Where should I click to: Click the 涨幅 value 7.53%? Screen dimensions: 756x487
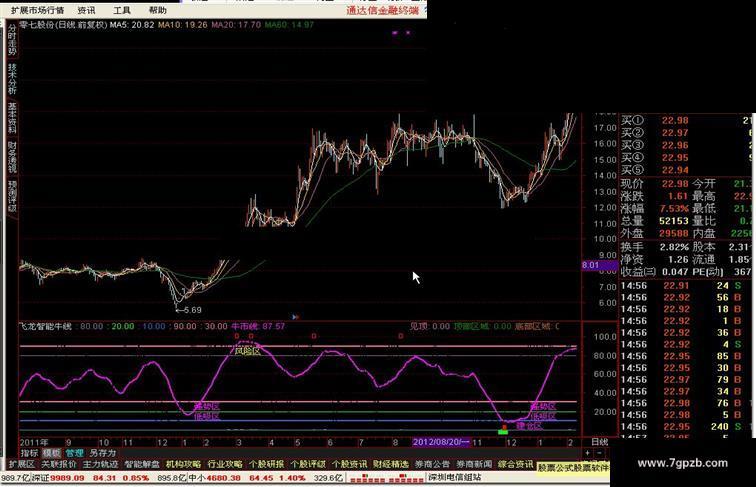[x=675, y=209]
